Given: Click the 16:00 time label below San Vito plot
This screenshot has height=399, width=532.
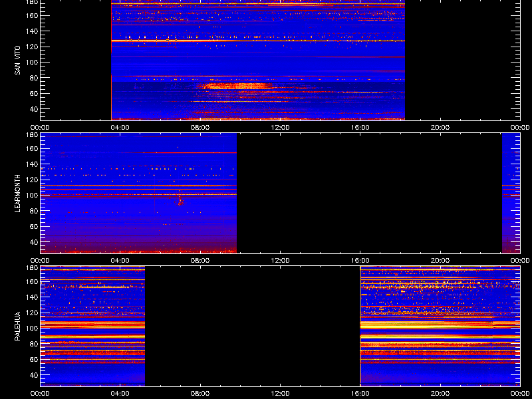Looking at the screenshot, I should [360, 128].
